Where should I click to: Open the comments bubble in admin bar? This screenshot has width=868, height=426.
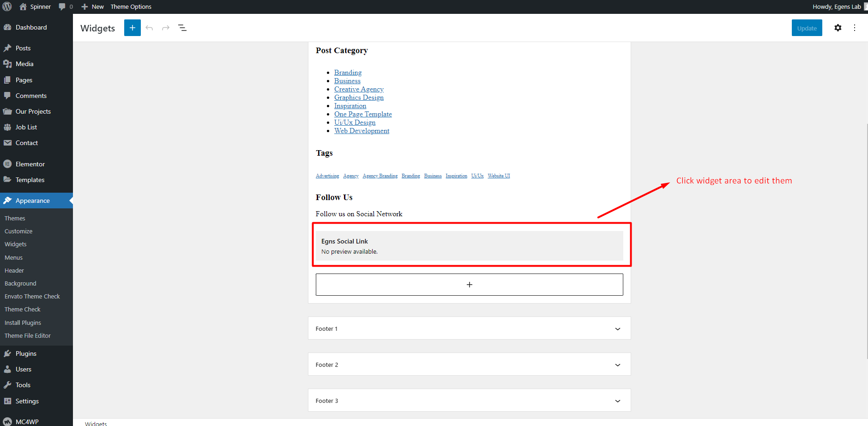click(62, 7)
